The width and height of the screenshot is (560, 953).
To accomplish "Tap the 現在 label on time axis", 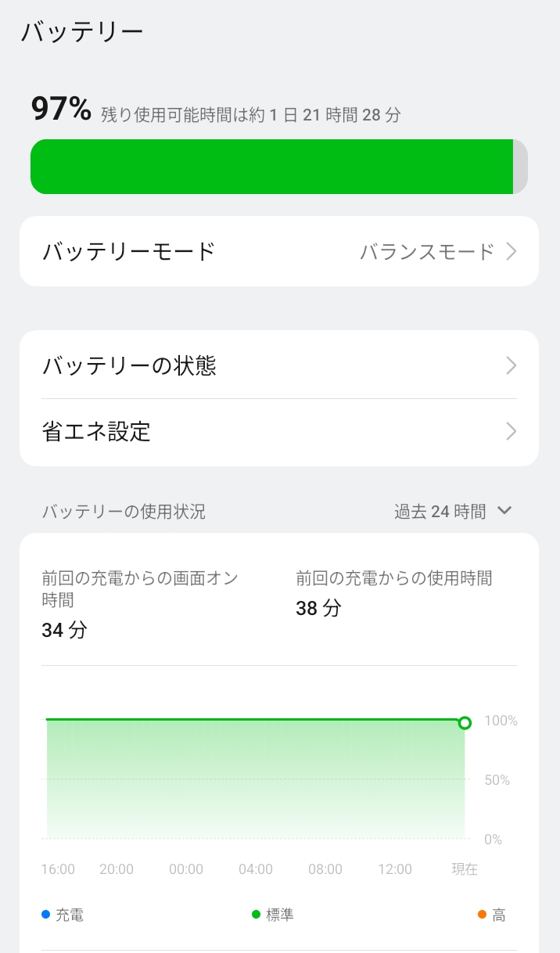I will pos(465,869).
